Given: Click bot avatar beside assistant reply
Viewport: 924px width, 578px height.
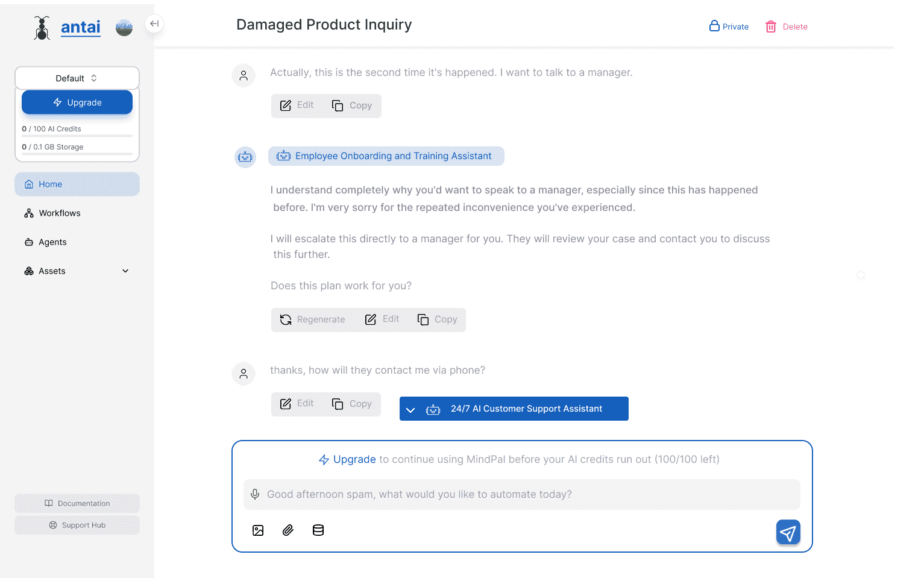Looking at the screenshot, I should (x=245, y=157).
